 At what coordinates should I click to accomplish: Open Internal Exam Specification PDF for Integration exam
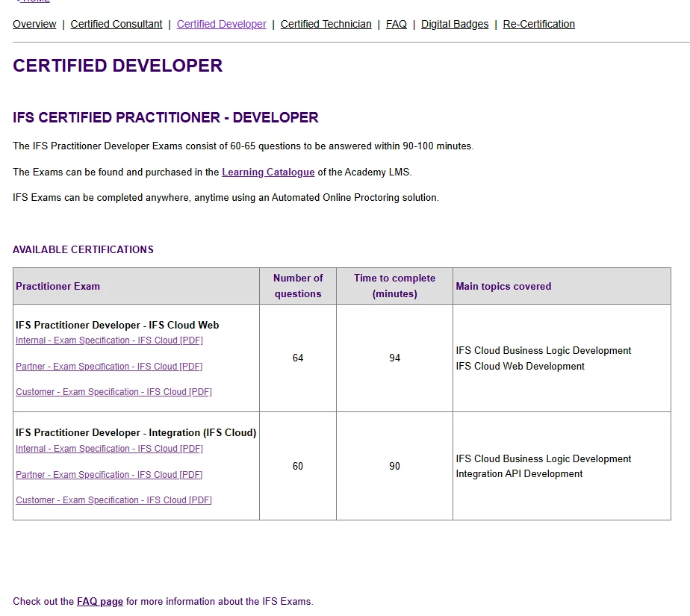click(x=109, y=449)
